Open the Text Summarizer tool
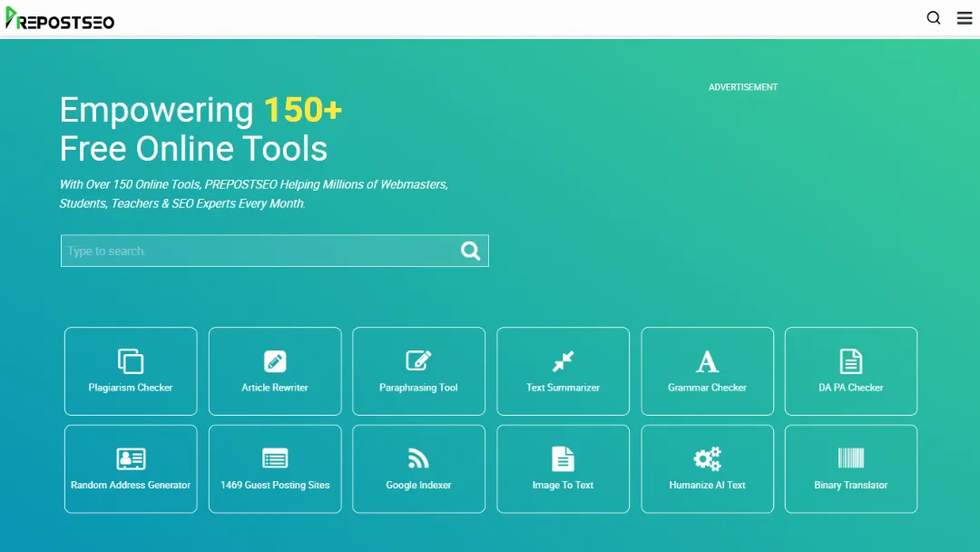 tap(563, 360)
